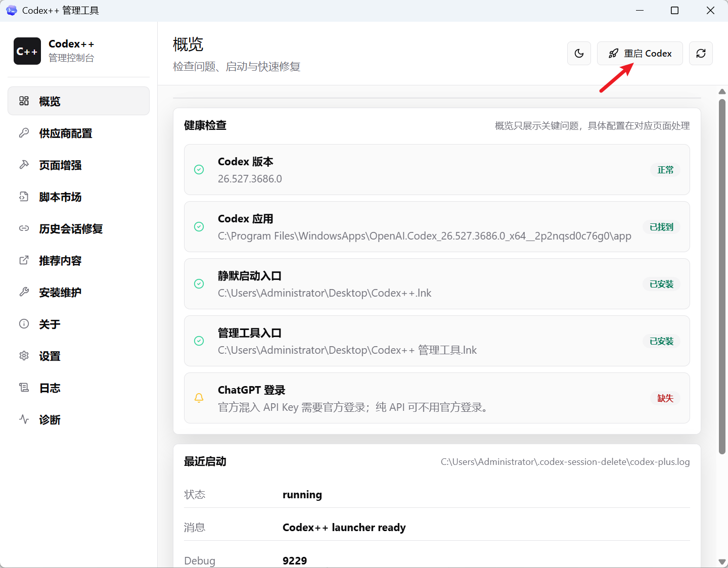Click the script icon beside 脚本市场
The image size is (728, 568).
24,197
